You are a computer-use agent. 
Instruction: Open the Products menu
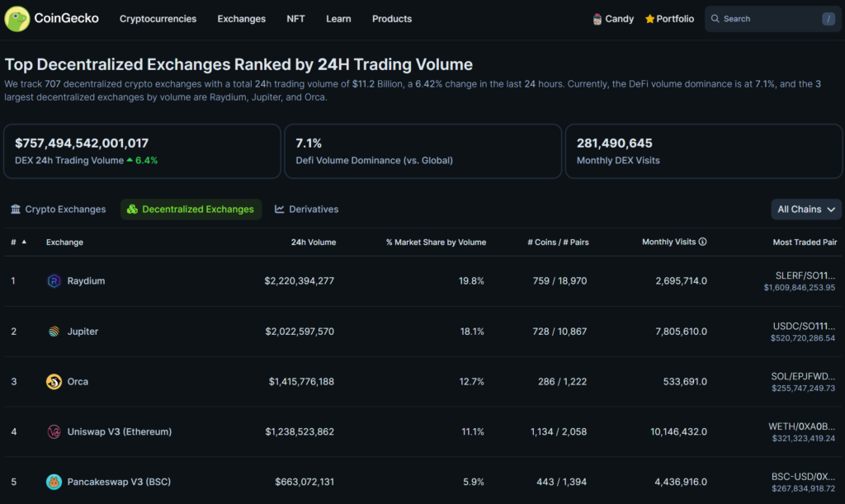(x=392, y=19)
